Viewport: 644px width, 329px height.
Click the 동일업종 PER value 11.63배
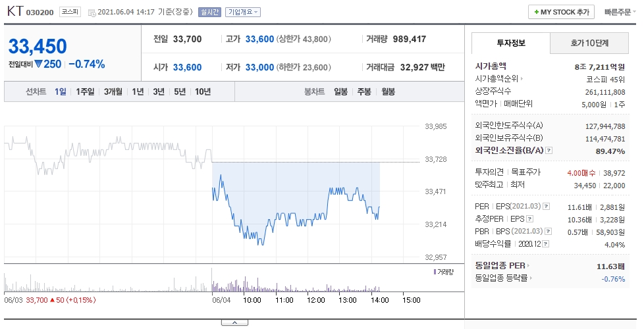click(610, 266)
